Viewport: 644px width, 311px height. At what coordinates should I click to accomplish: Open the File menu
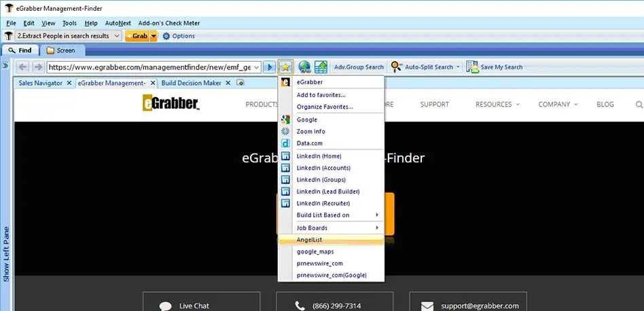pos(11,23)
